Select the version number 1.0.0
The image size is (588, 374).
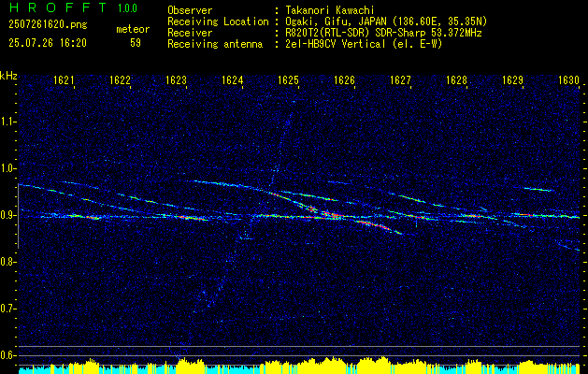tap(127, 7)
